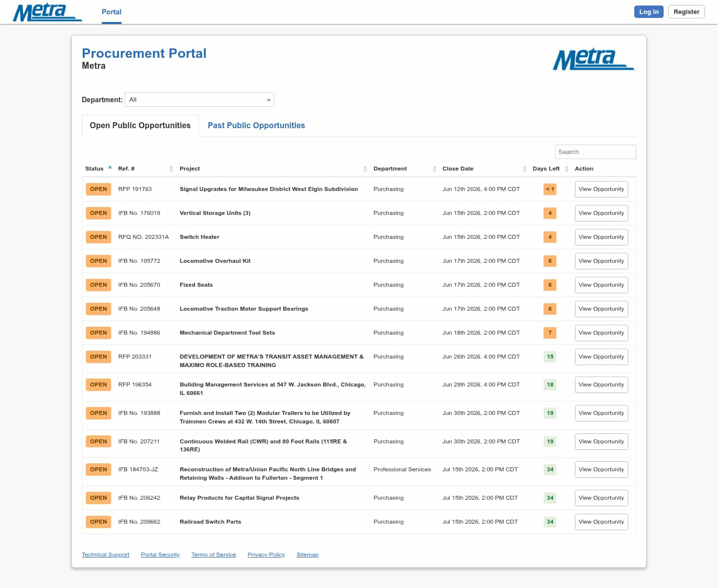
Task: Open the Technical Support link
Action: click(x=106, y=555)
